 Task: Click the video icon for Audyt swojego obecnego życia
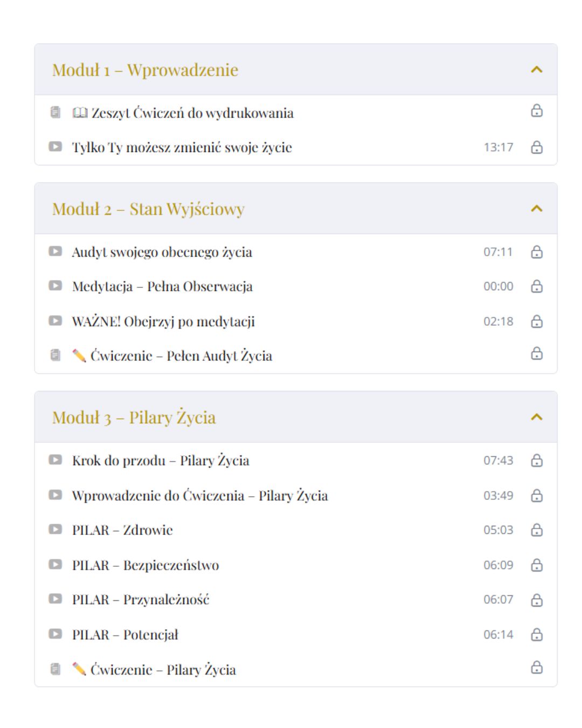55,251
